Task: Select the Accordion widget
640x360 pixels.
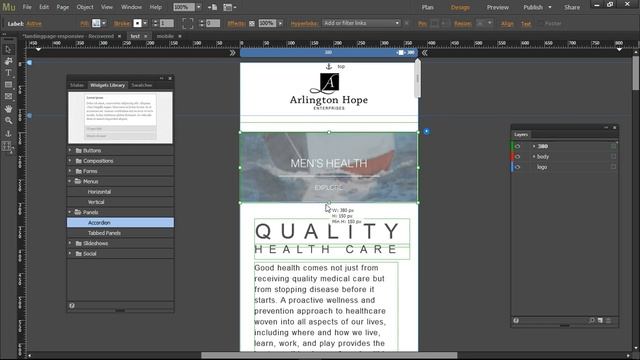Action: click(x=120, y=222)
